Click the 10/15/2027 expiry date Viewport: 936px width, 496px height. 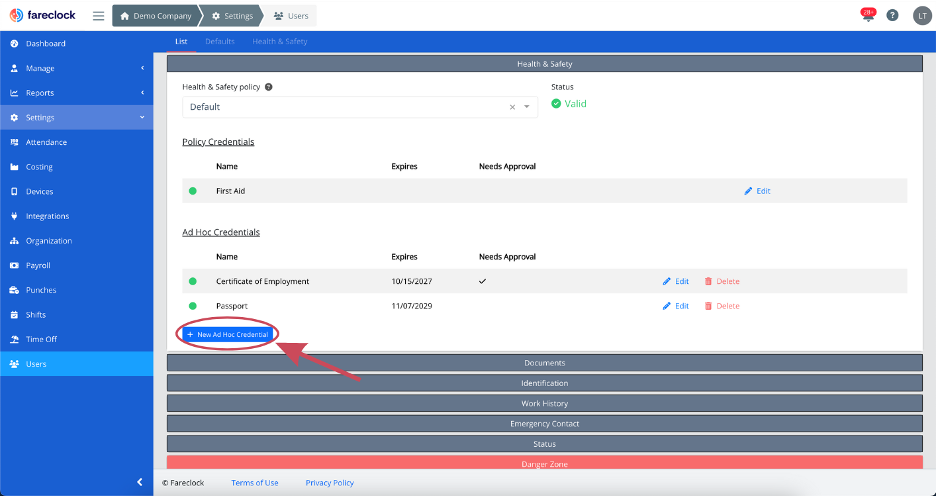(x=412, y=281)
